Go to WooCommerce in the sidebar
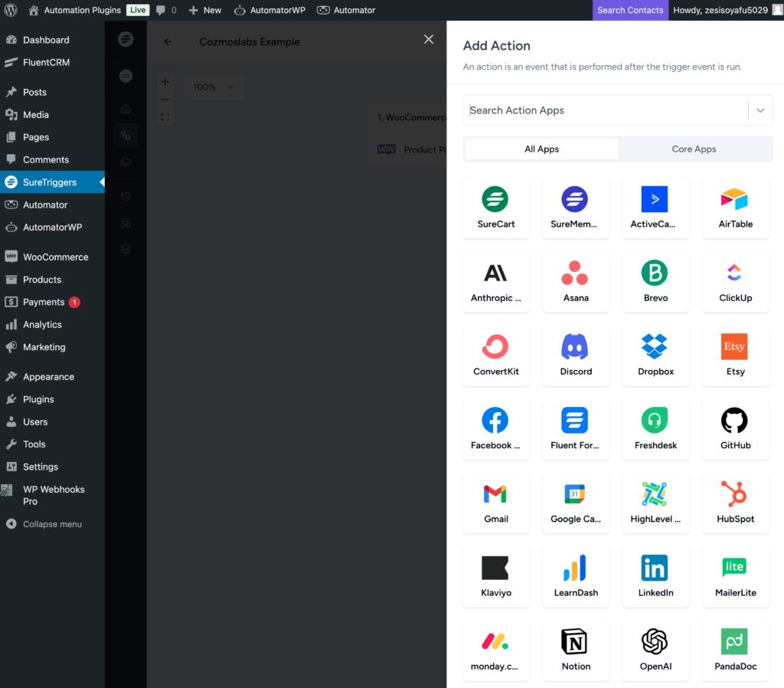The image size is (784, 688). click(52, 257)
